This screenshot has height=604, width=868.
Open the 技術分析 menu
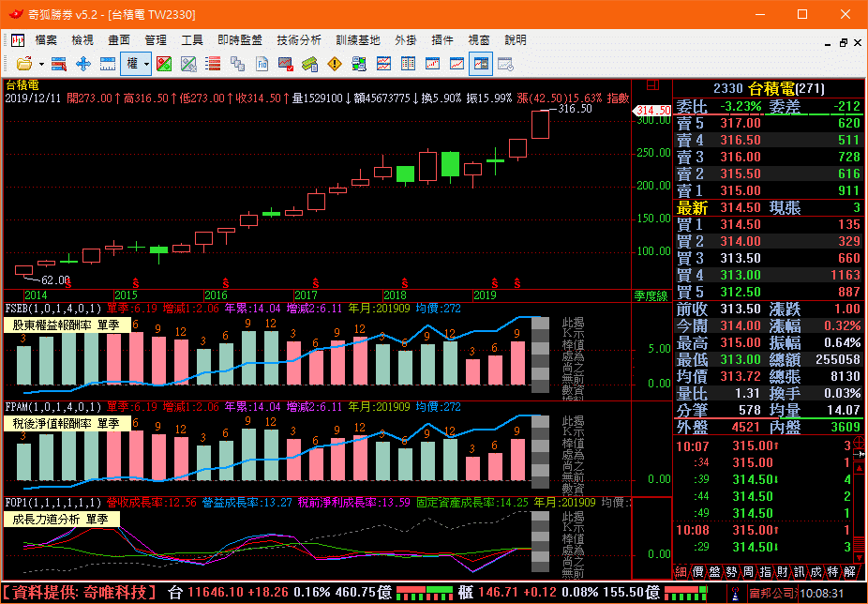coord(299,40)
